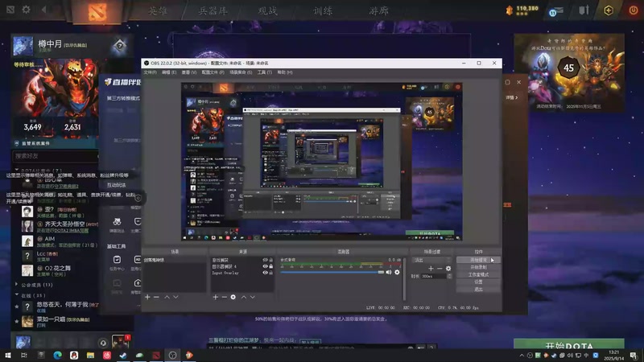Expand the 公会成员 (13) friends group
Viewport: 644px width, 362px height.
click(x=16, y=285)
